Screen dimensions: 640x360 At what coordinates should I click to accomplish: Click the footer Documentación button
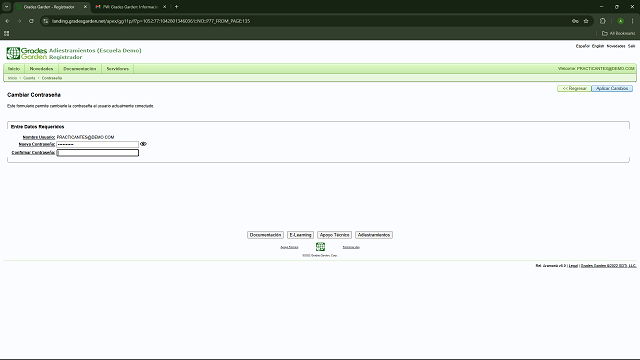[x=265, y=235]
